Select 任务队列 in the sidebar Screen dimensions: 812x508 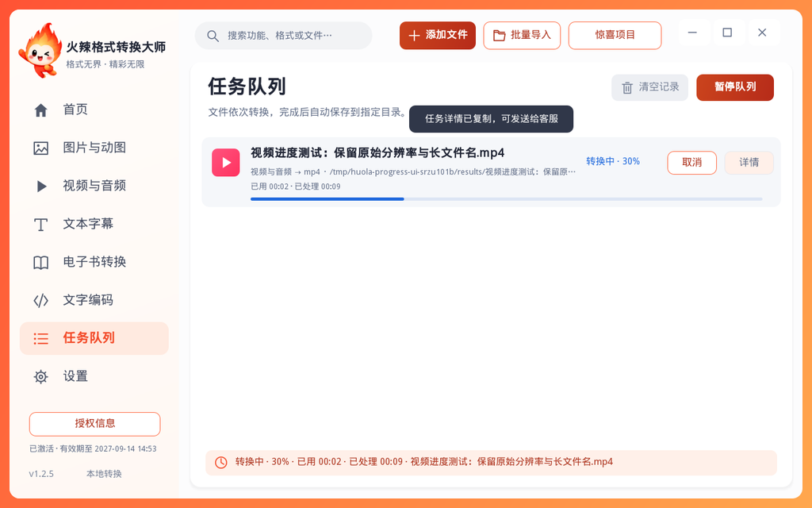point(94,338)
